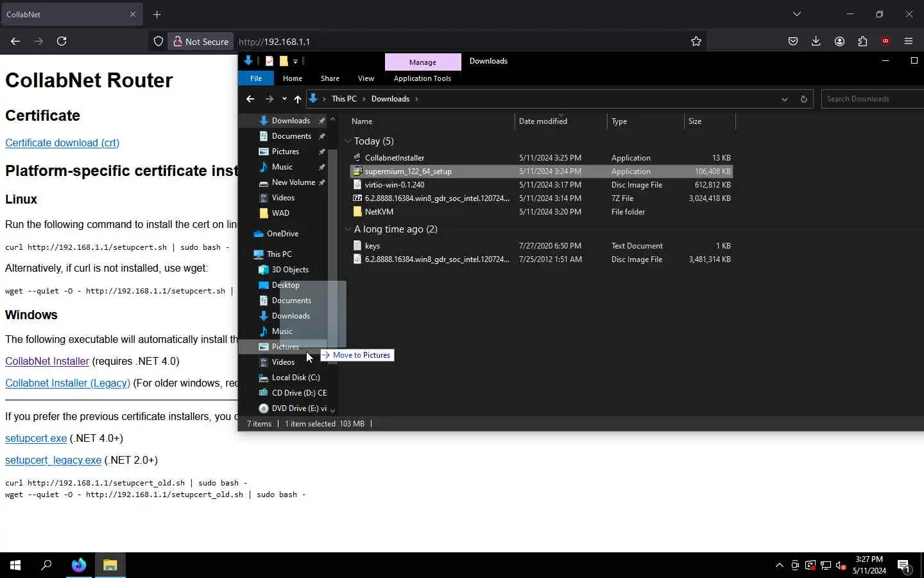Viewport: 924px width, 578px height.
Task: Click in the Search Downloads field
Action: point(873,99)
